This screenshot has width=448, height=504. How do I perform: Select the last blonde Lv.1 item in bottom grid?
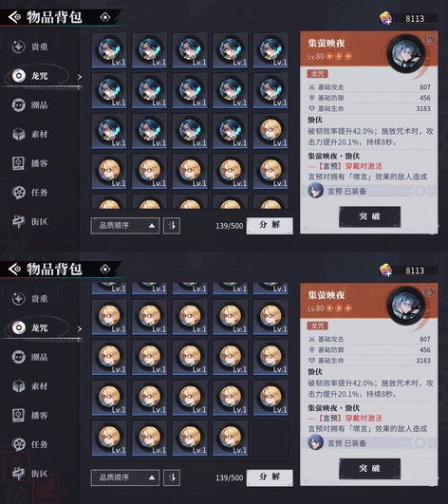[x=230, y=438]
